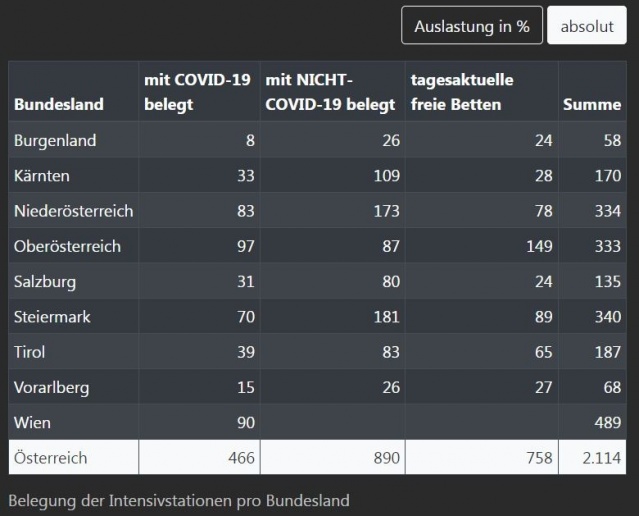The image size is (639, 516).
Task: Click the Belegung der Intensivstationen caption
Action: 179,501
